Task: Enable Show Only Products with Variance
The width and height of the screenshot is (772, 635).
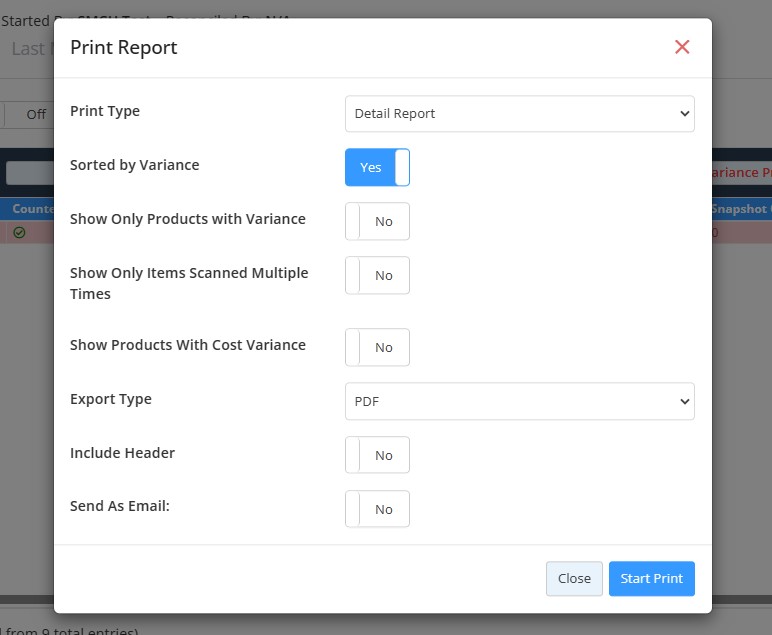Action: 377,221
